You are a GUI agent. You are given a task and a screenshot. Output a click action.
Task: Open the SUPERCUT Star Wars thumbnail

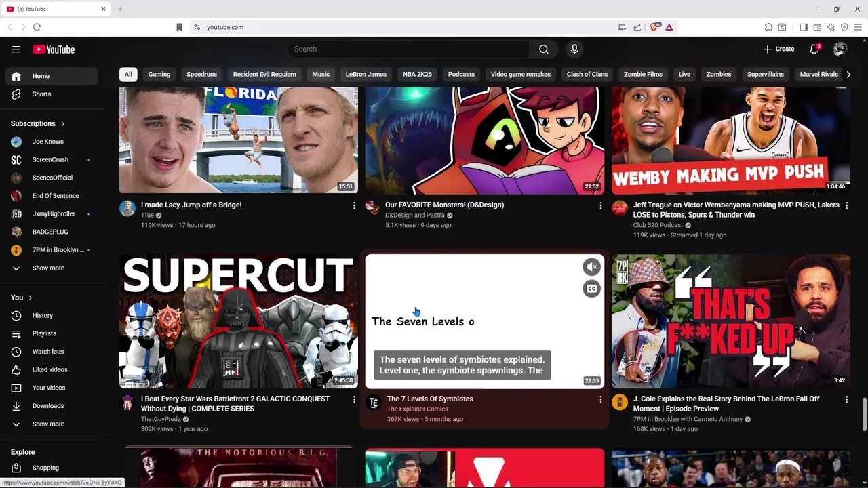239,321
